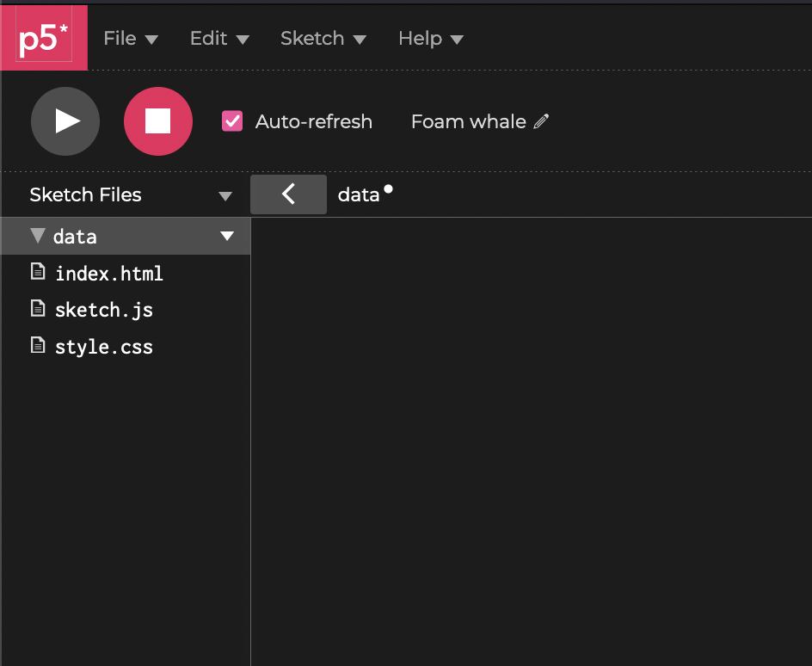Screen dimensions: 812x666
Task: Collapse the sidebar with the left chevron
Action: pos(288,194)
